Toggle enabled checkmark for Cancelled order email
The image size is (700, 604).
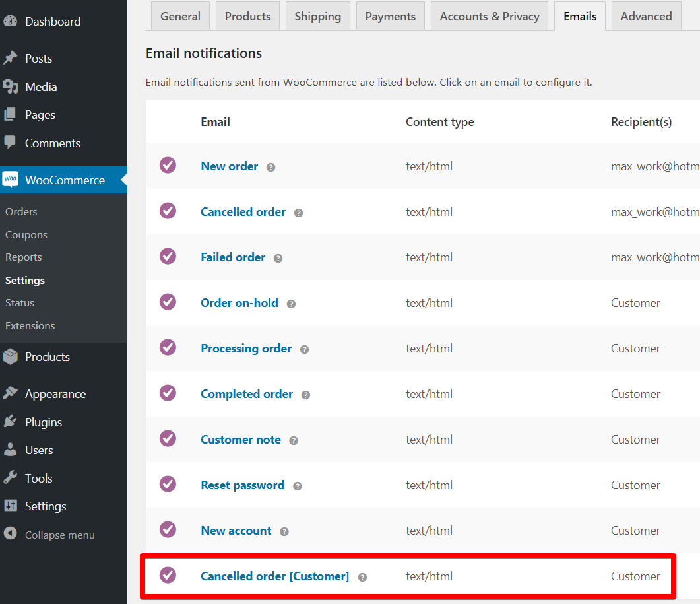168,211
